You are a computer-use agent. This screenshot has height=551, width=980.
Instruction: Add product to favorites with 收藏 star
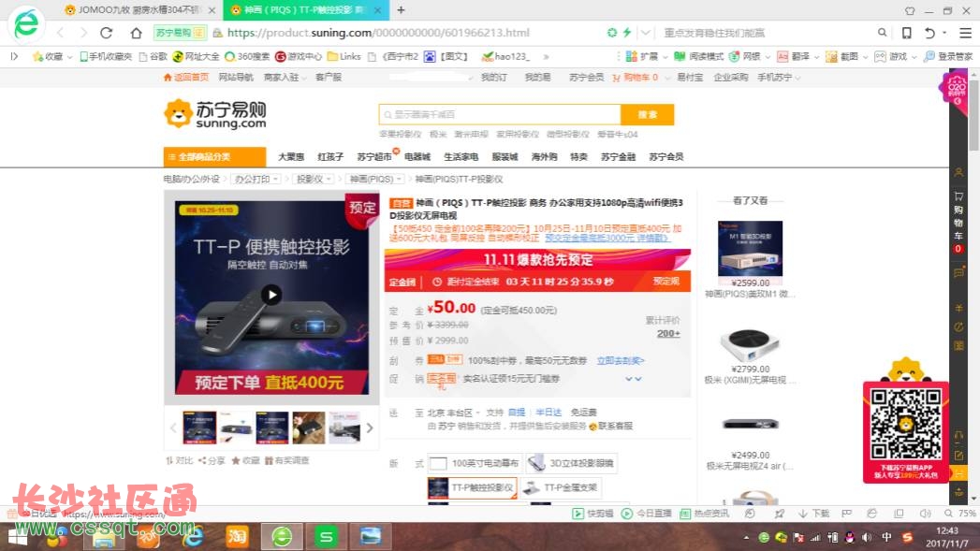click(x=245, y=460)
